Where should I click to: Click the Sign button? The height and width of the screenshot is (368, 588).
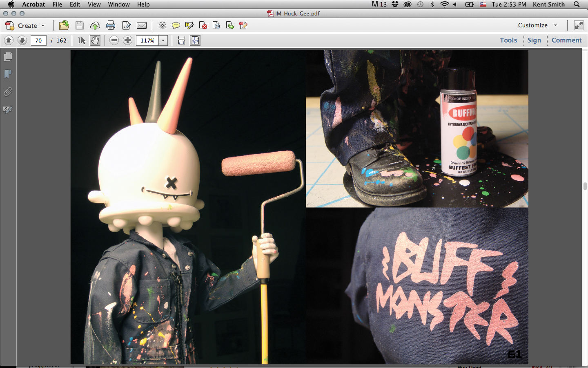tap(535, 40)
